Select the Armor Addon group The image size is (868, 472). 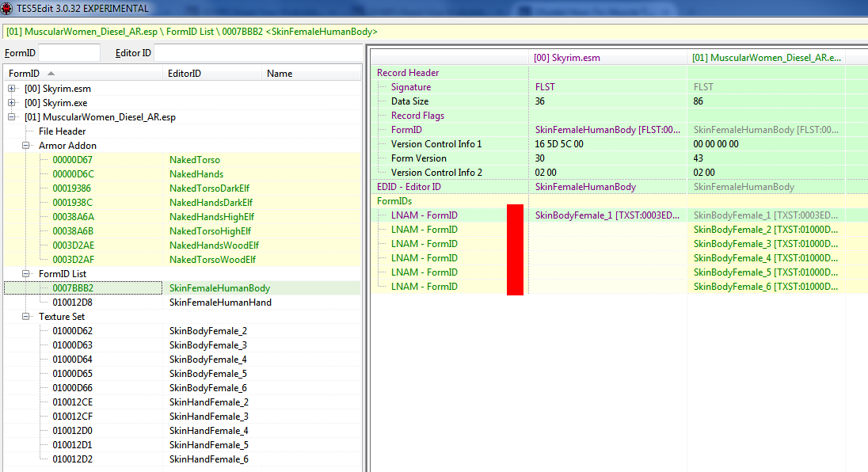pos(67,146)
